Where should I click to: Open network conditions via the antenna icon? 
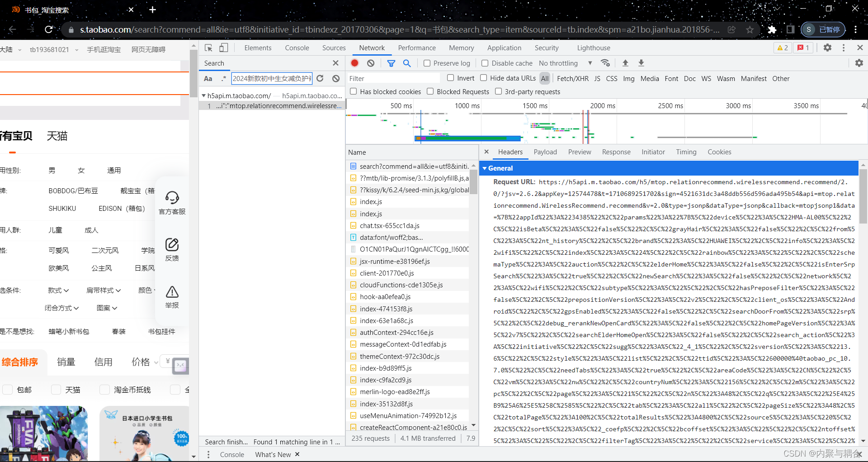click(605, 63)
